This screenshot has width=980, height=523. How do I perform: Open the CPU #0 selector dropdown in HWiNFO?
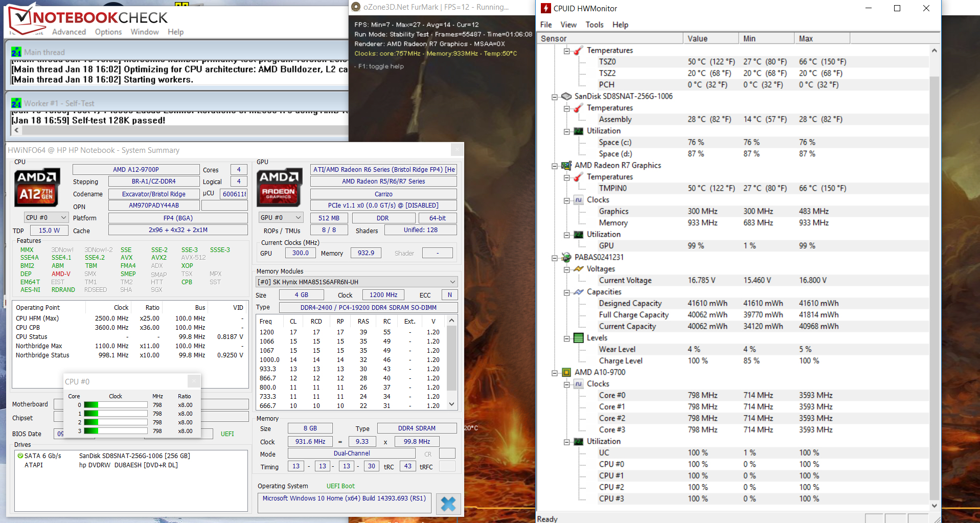click(46, 217)
